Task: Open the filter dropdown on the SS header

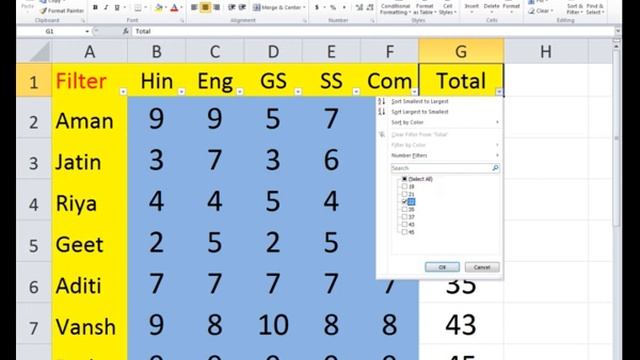Action: (x=356, y=92)
